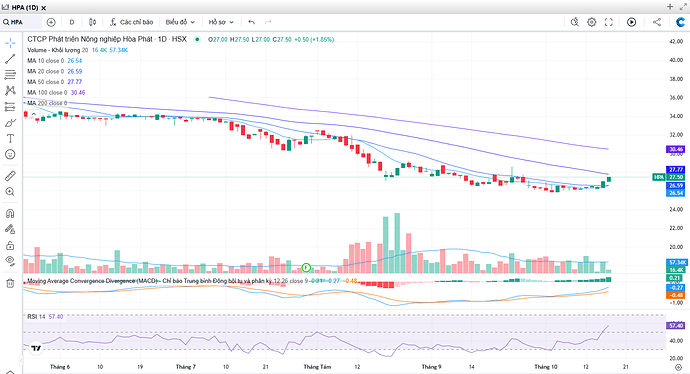Image resolution: width=690 pixels, height=374 pixels.
Task: Close the HPA (1D) tab
Action: tap(44, 8)
